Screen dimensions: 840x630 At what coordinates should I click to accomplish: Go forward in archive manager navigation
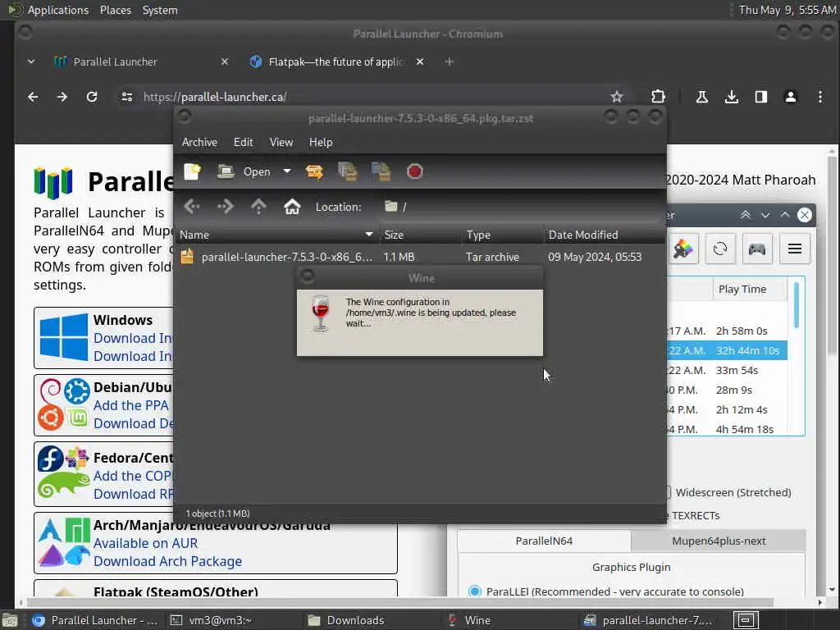pos(226,206)
